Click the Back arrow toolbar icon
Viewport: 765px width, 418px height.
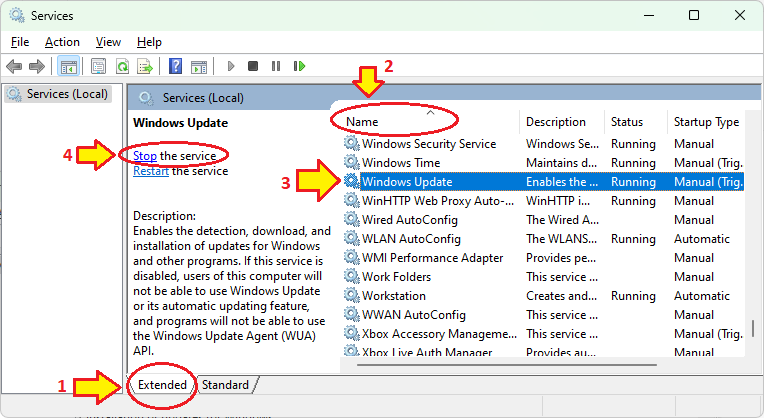click(14, 66)
